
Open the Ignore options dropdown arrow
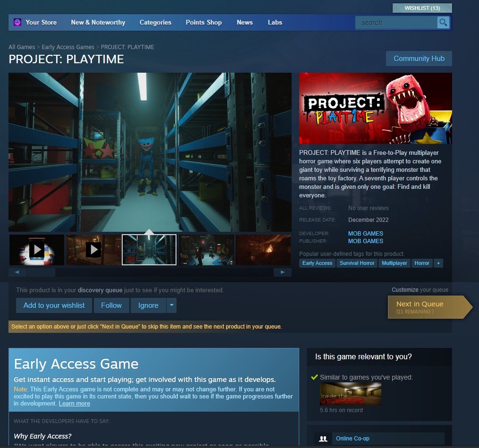(172, 305)
